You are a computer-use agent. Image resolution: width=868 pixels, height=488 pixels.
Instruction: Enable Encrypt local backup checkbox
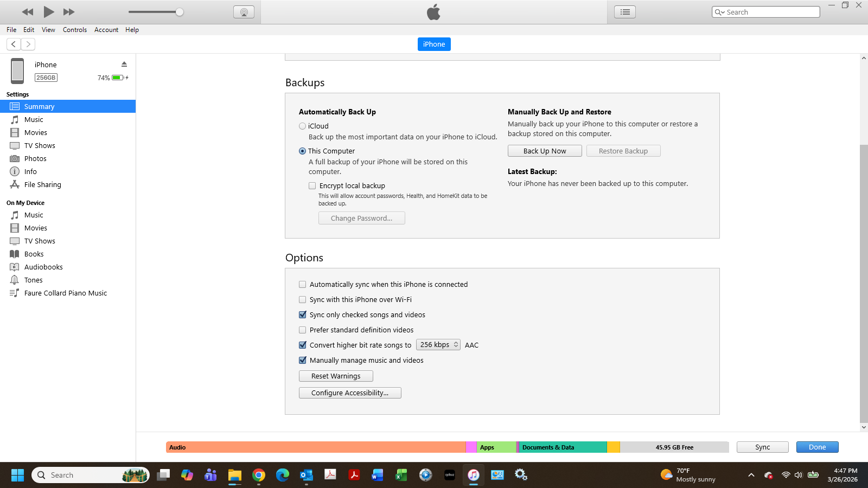[x=312, y=185]
